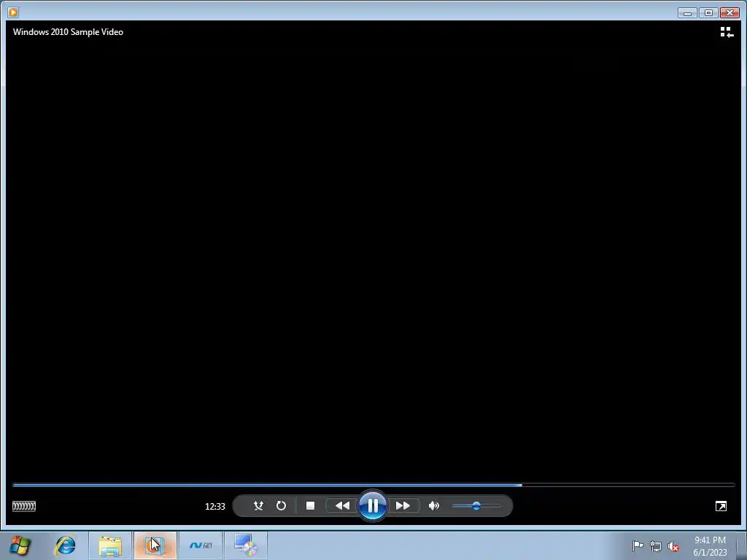The width and height of the screenshot is (747, 560).
Task: Fast forward with the next button
Action: (x=403, y=506)
